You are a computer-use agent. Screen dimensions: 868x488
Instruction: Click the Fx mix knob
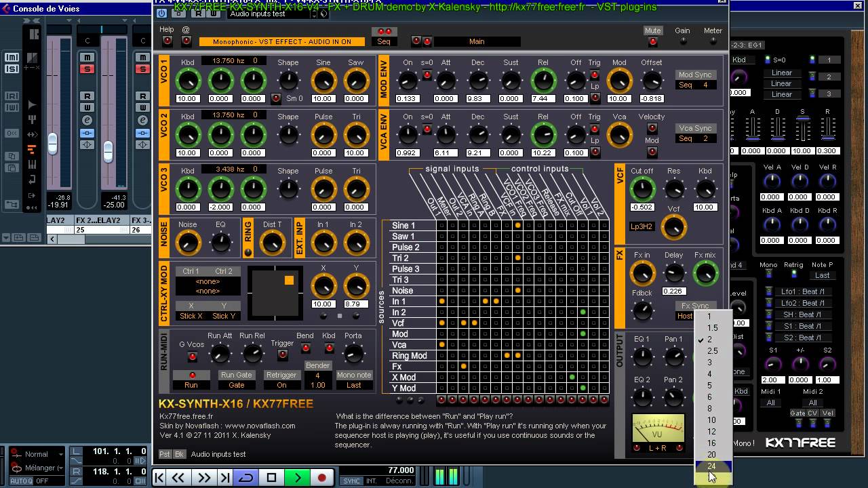pyautogui.click(x=706, y=274)
